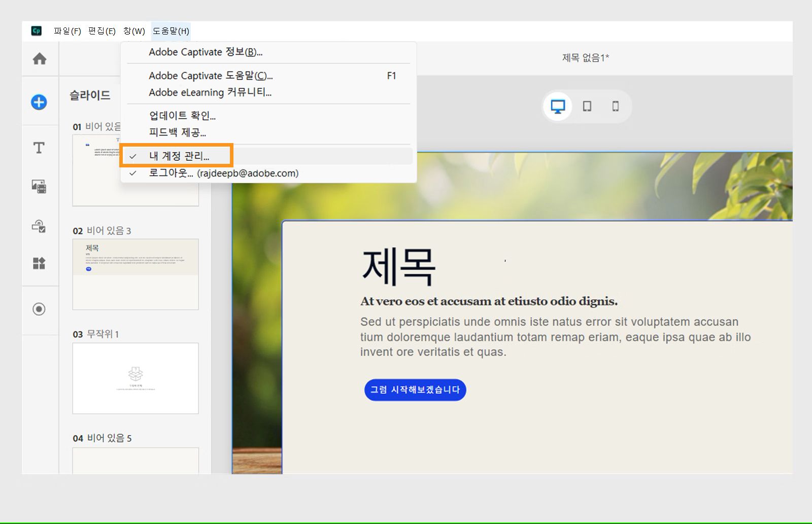
Task: Open the 파일(F) menu
Action: click(67, 31)
